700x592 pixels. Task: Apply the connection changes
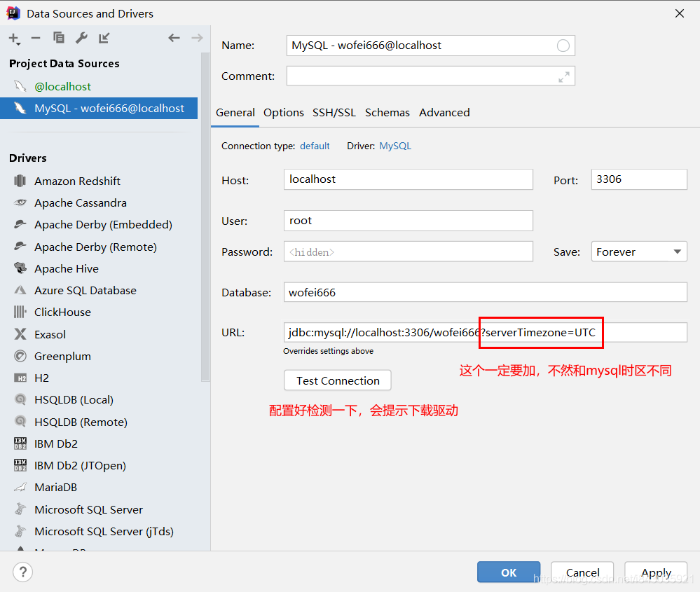pos(655,572)
